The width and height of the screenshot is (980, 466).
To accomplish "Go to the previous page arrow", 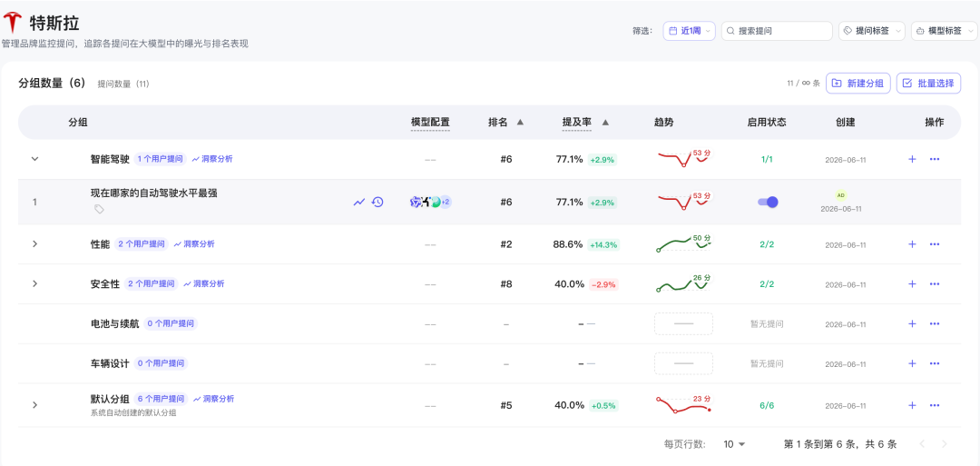I will tap(922, 444).
